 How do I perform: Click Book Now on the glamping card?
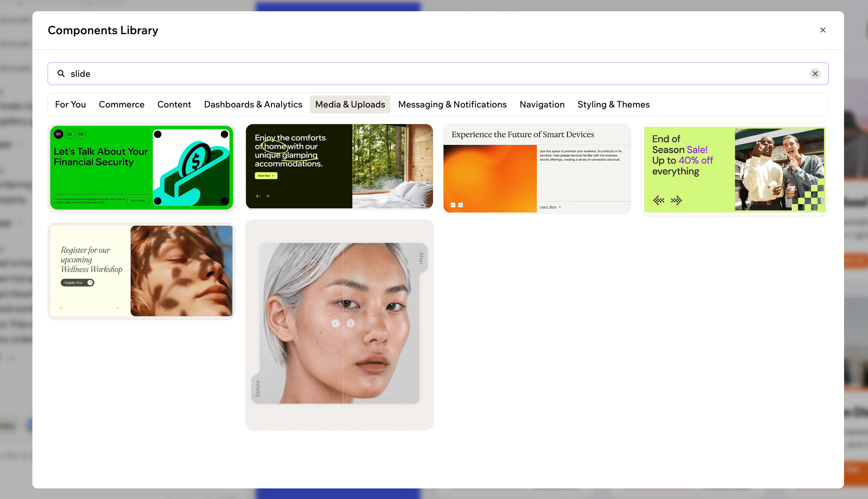tap(266, 175)
